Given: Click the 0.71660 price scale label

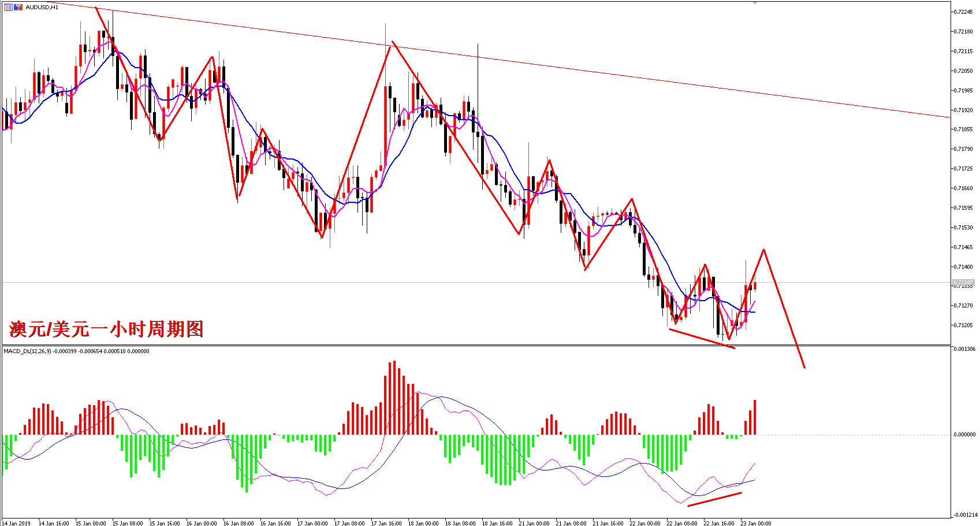Looking at the screenshot, I should coord(963,188).
